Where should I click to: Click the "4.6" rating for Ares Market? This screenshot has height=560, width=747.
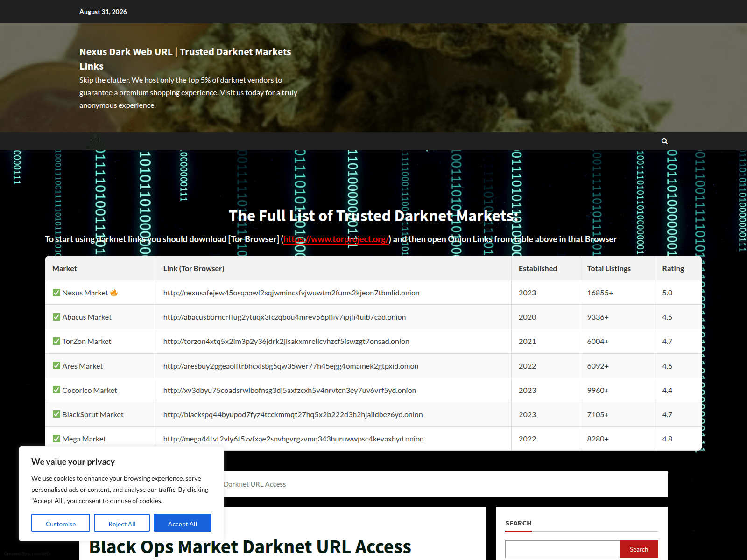pos(667,366)
